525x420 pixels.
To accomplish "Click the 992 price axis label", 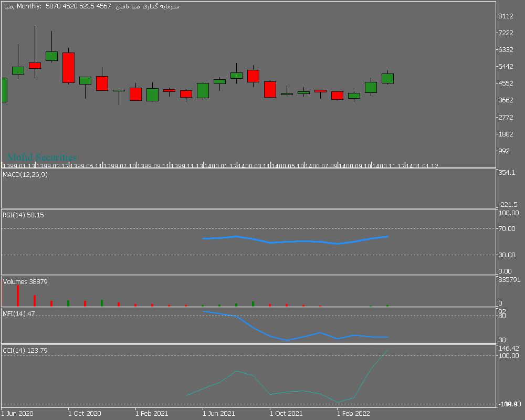I will pyautogui.click(x=504, y=151).
